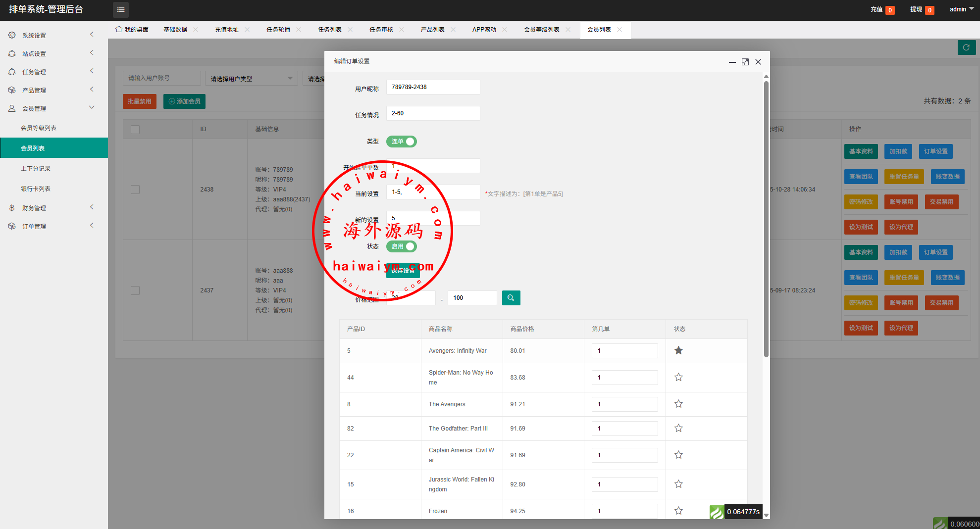Open the 请选择用户类型 dropdown
980x529 pixels.
click(x=251, y=79)
